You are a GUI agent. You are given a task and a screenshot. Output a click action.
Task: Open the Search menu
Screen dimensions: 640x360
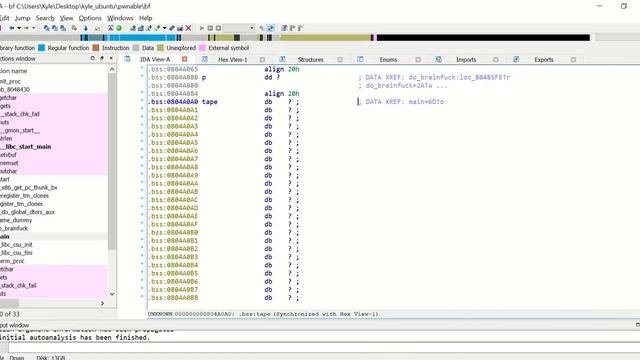point(45,18)
